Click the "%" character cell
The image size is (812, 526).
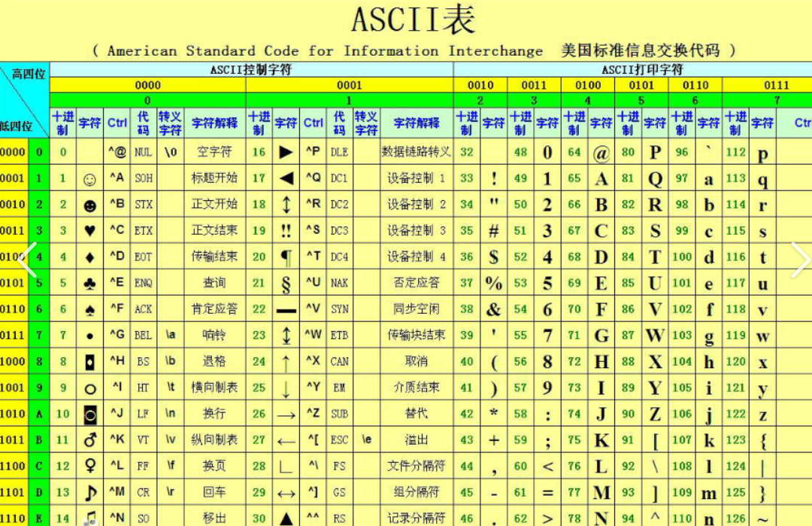(493, 283)
